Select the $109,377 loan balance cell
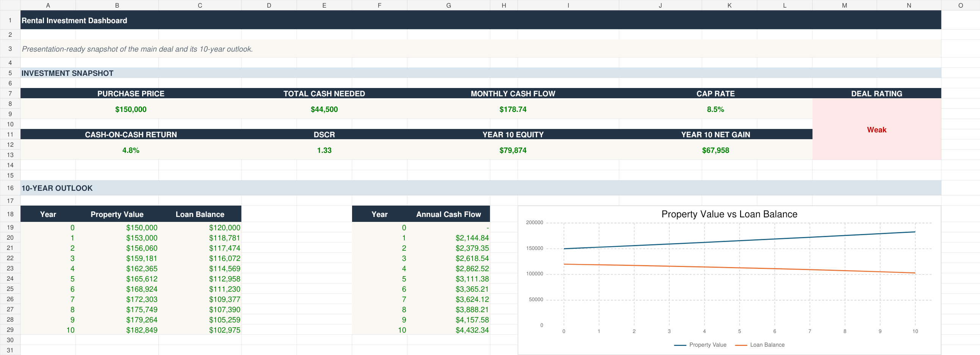The width and height of the screenshot is (980, 355). pos(200,299)
